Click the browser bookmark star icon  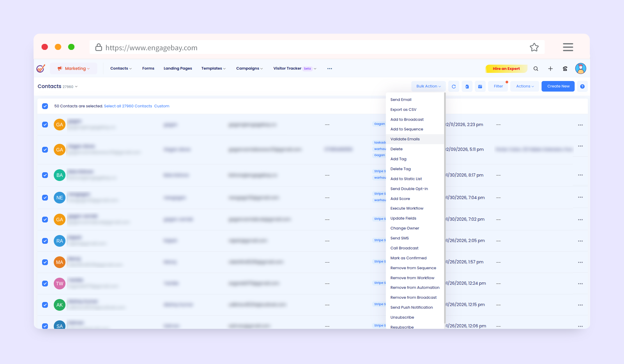(x=534, y=48)
